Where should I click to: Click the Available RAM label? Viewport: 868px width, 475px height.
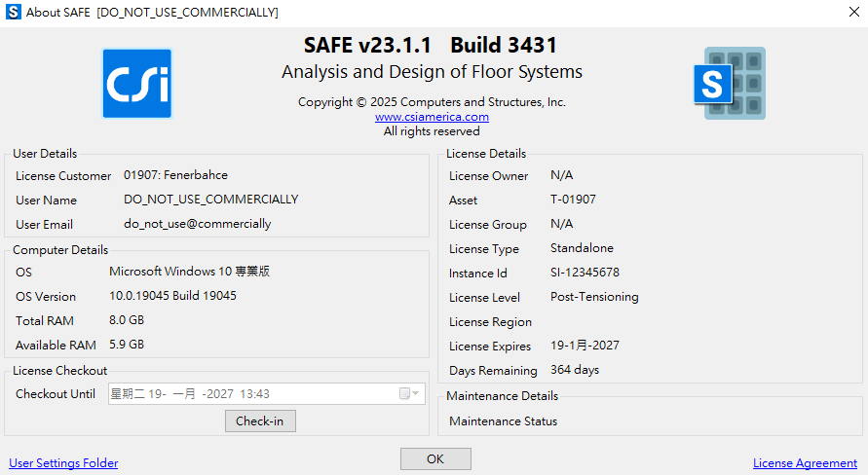pyautogui.click(x=56, y=345)
